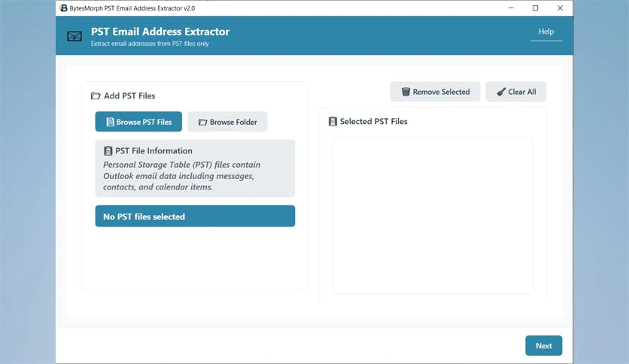This screenshot has height=364, width=629.
Task: Click 'Extract email addresses from PST files only' subtitle
Action: [x=150, y=44]
